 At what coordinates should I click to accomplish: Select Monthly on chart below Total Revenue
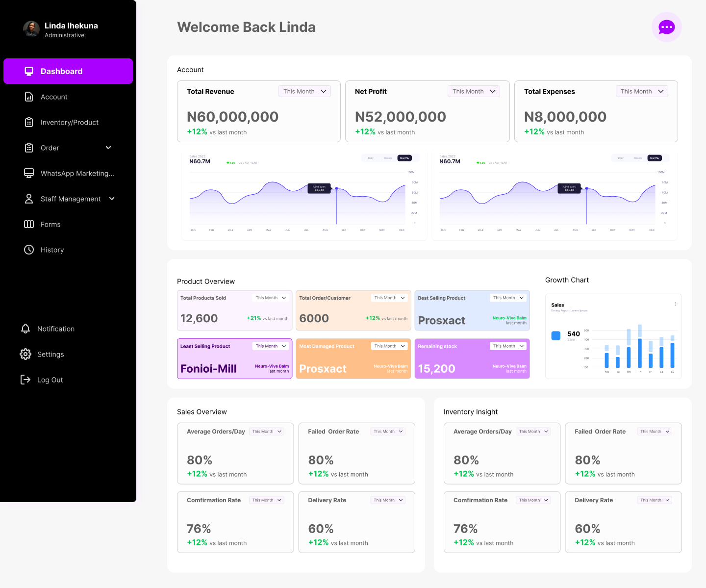click(404, 158)
